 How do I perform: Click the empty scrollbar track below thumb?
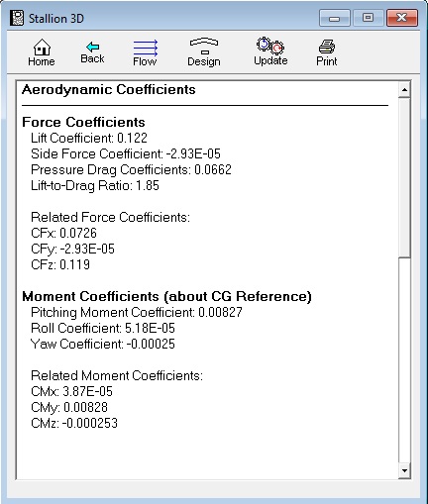(x=404, y=360)
